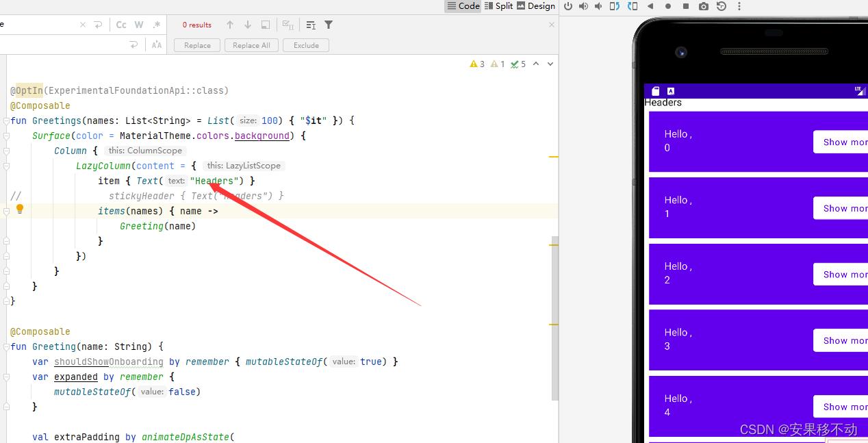Click the commented stickyHeader line

tap(196, 196)
